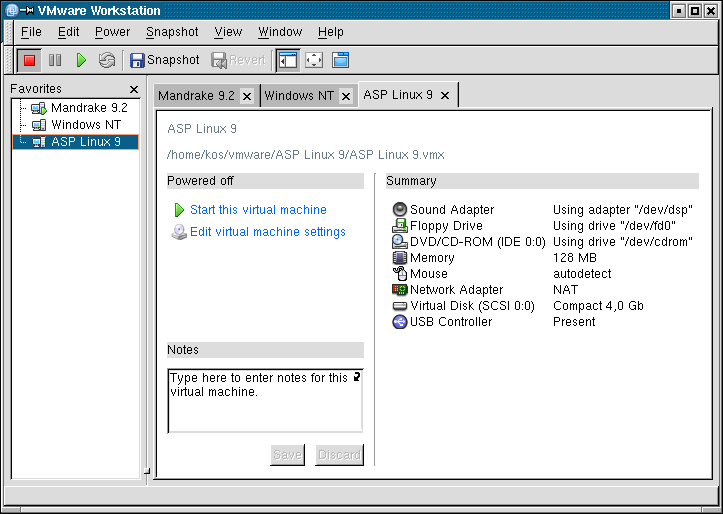Click the Suspend (pause) toolbar button
723x514 pixels.
(55, 60)
